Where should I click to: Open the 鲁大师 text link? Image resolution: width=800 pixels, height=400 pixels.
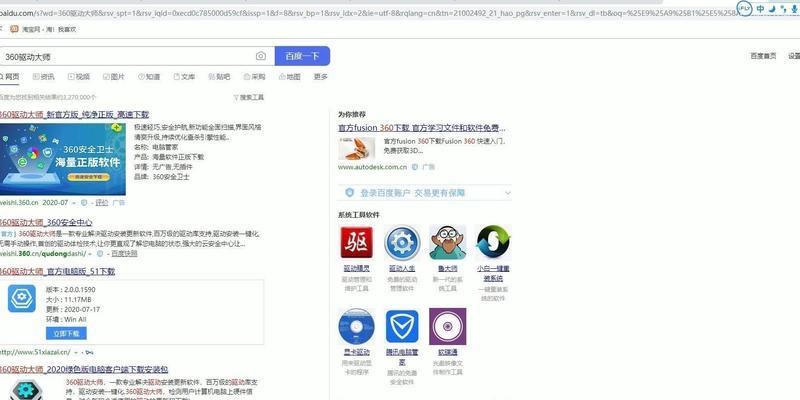point(447,268)
